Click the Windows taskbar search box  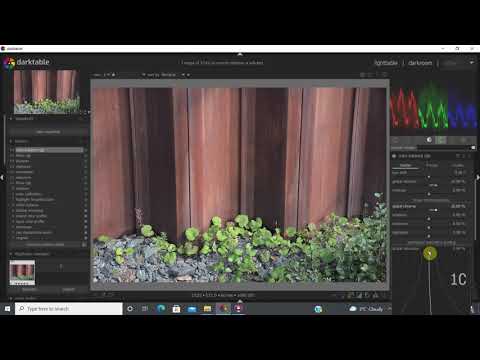(x=69, y=309)
